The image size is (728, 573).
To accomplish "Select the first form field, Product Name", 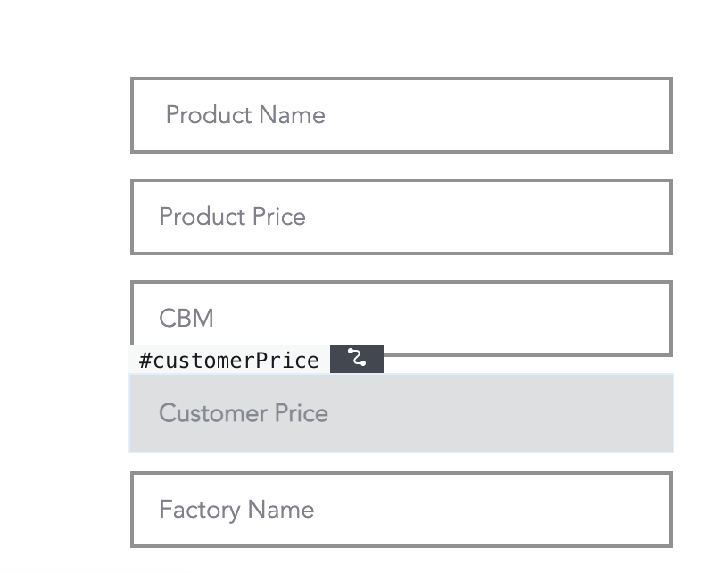I will click(401, 115).
